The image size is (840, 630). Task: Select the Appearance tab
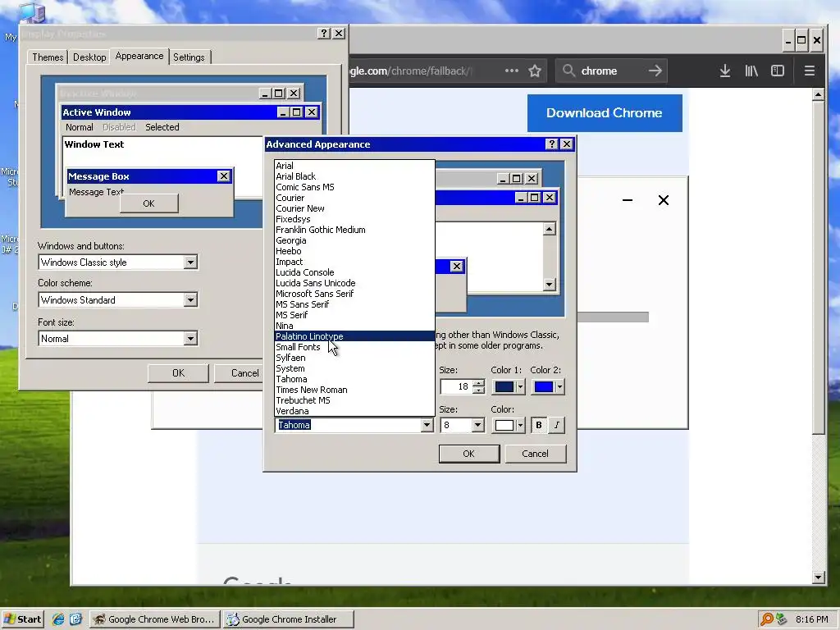(x=139, y=56)
